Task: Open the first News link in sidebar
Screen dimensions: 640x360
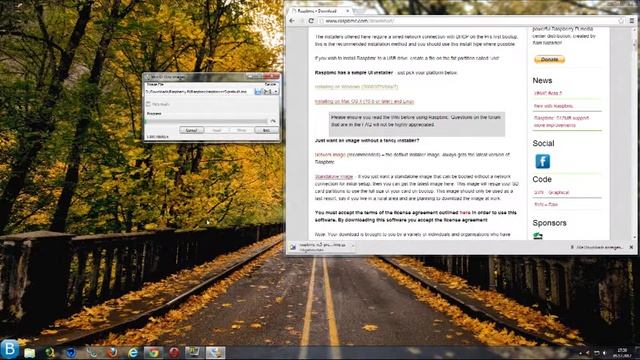Action: point(548,93)
